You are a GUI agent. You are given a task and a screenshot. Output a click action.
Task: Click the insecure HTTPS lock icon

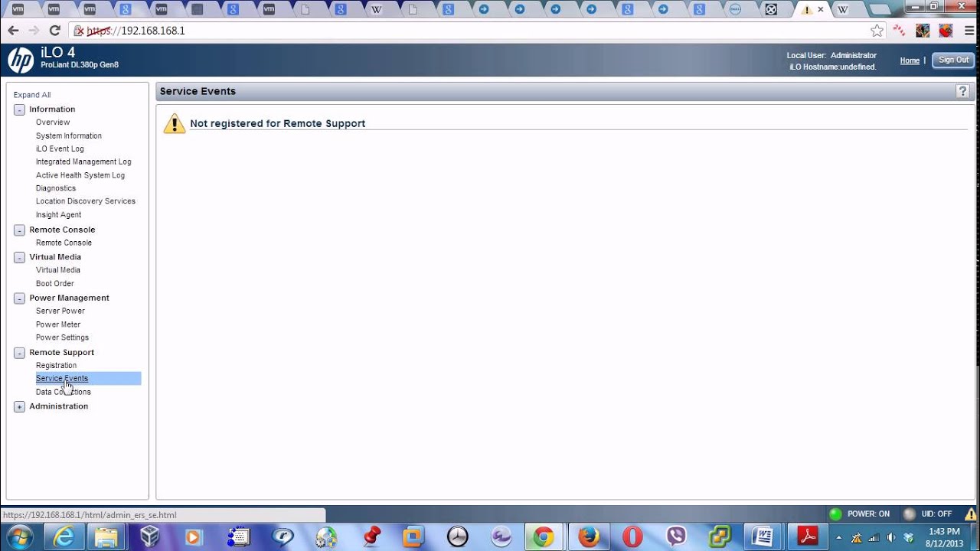[x=79, y=31]
